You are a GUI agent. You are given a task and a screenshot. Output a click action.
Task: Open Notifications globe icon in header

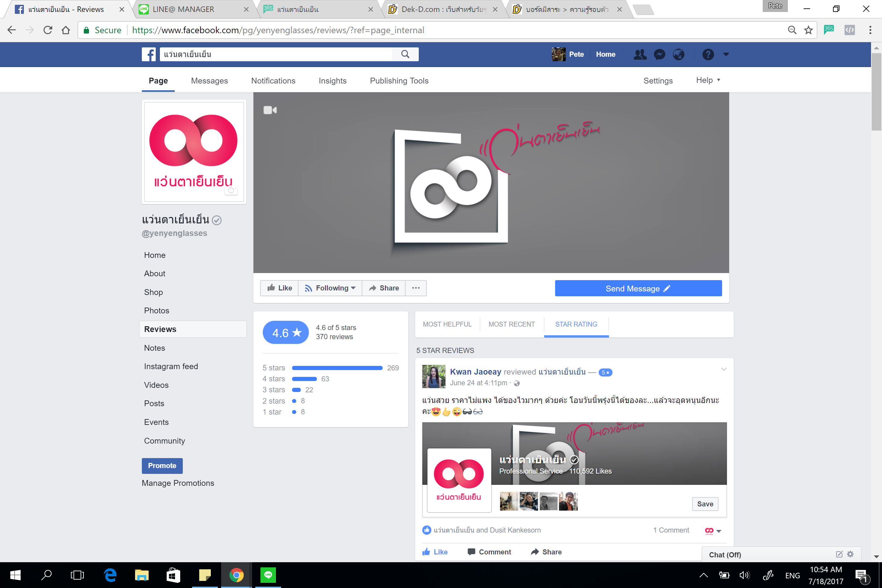[678, 54]
